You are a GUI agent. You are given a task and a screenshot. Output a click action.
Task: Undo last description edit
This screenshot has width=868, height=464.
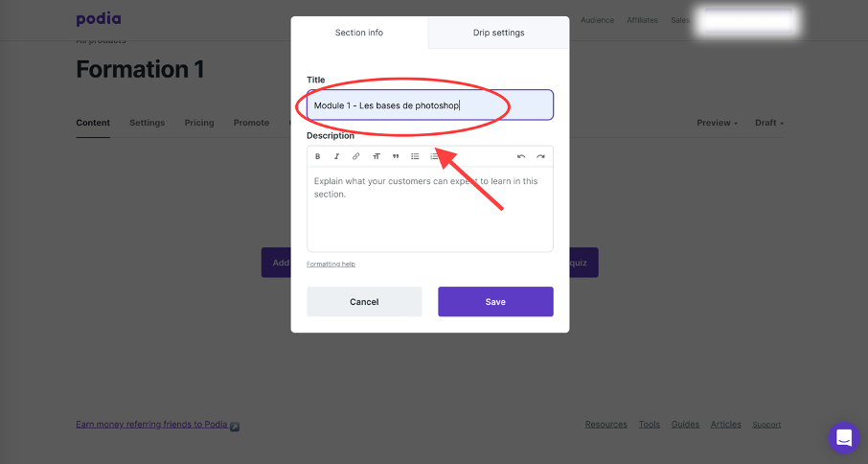tap(521, 156)
